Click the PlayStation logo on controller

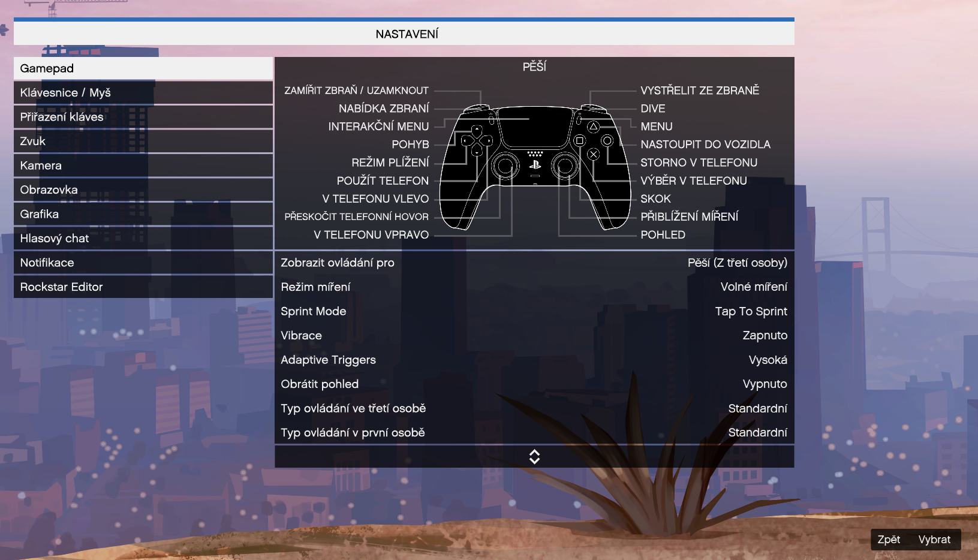[x=535, y=164]
